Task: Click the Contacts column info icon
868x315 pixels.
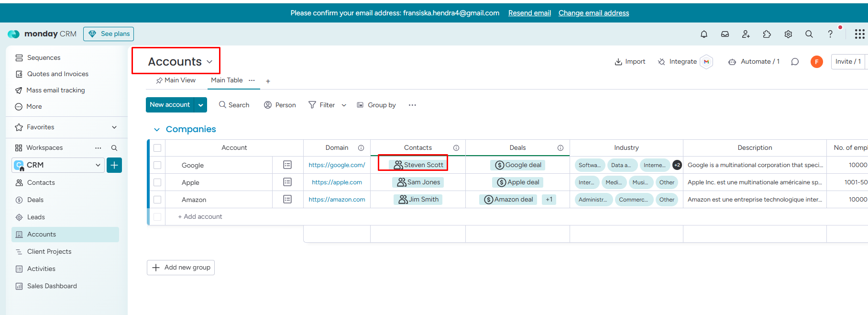Action: coord(456,148)
